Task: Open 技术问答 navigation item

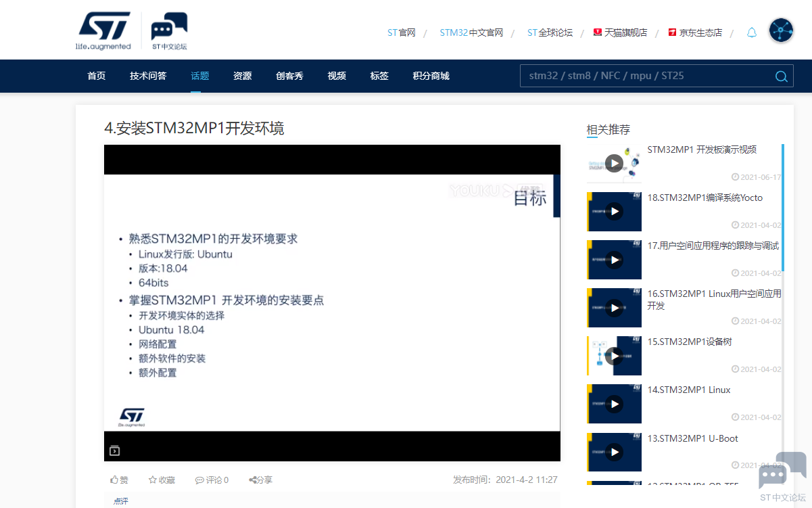Action: pyautogui.click(x=148, y=76)
